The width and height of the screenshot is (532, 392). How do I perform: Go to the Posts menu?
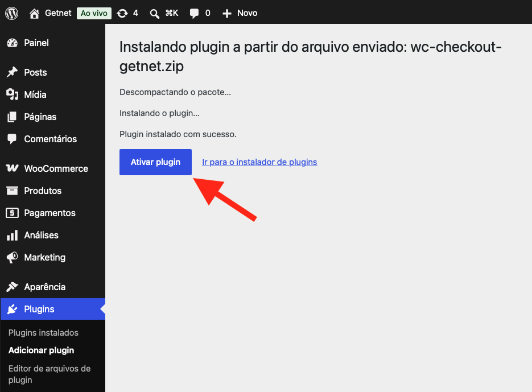point(53,72)
